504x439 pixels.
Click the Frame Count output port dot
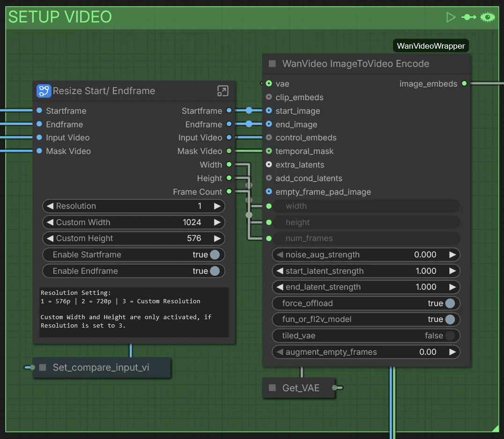229,191
